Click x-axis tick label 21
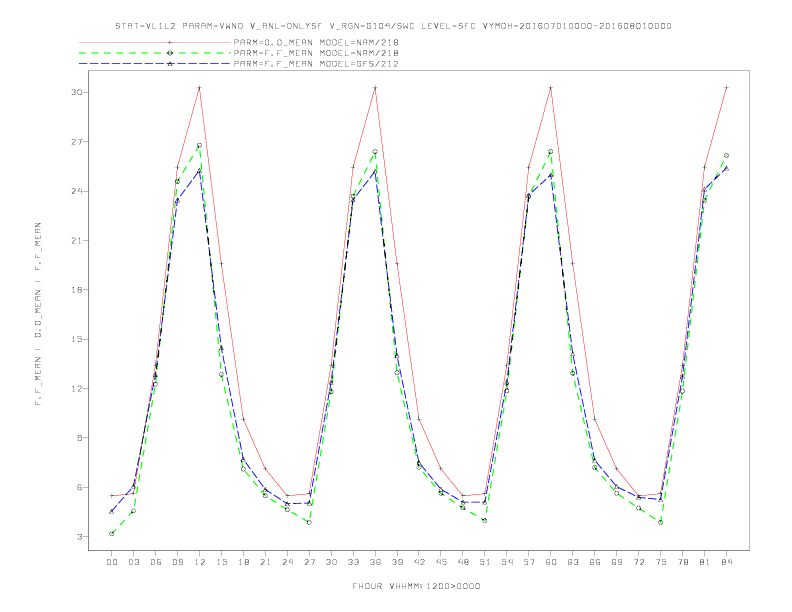Viewport: 792px width, 612px height. 265,562
